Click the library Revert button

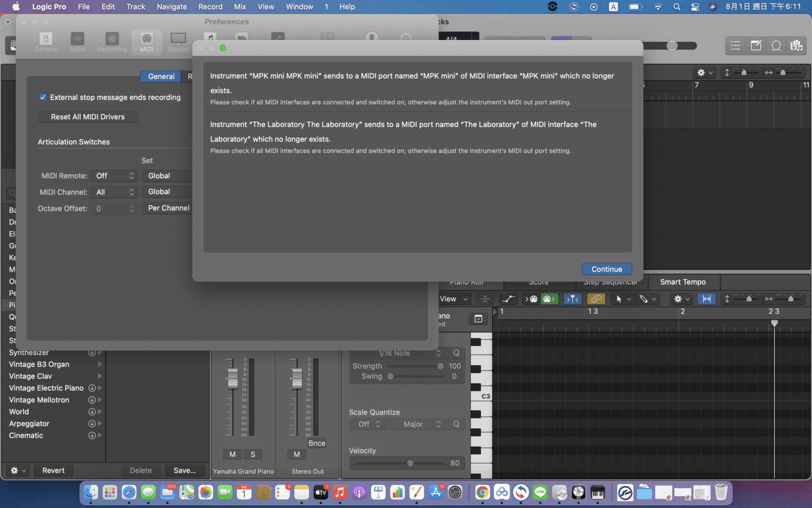53,470
